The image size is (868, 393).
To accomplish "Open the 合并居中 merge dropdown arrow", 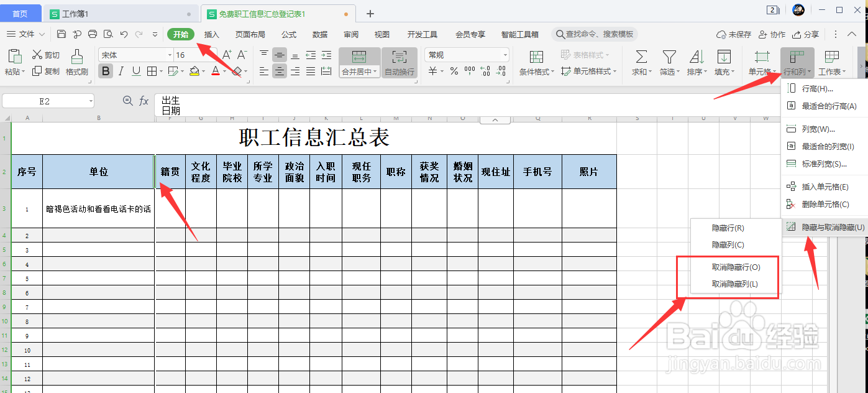I will click(373, 72).
